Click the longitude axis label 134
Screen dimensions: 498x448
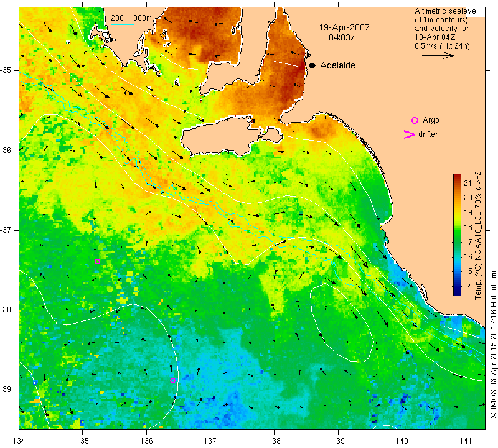coord(19,441)
